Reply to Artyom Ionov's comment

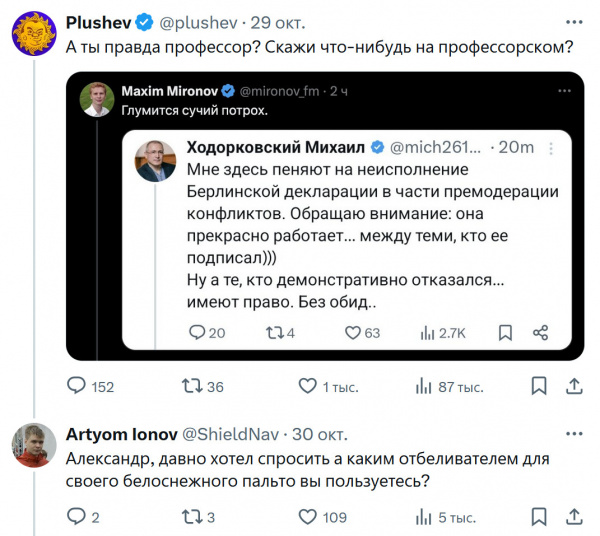coord(76,517)
